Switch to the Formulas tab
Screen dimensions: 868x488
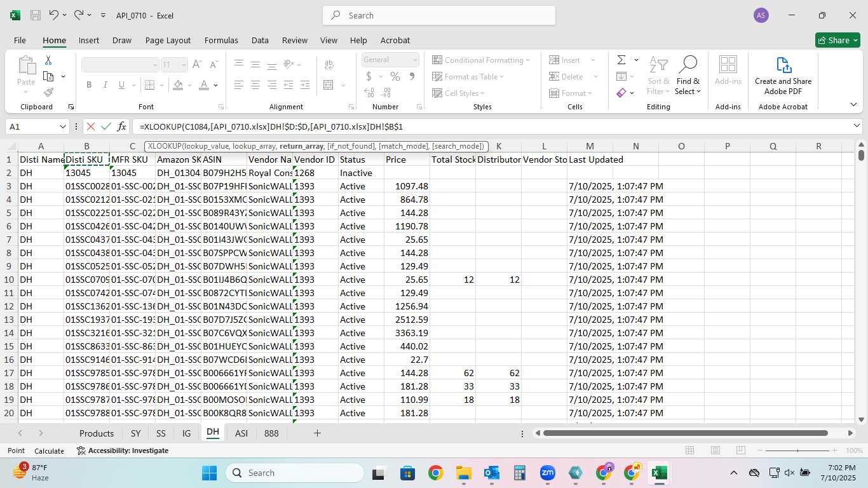(221, 40)
